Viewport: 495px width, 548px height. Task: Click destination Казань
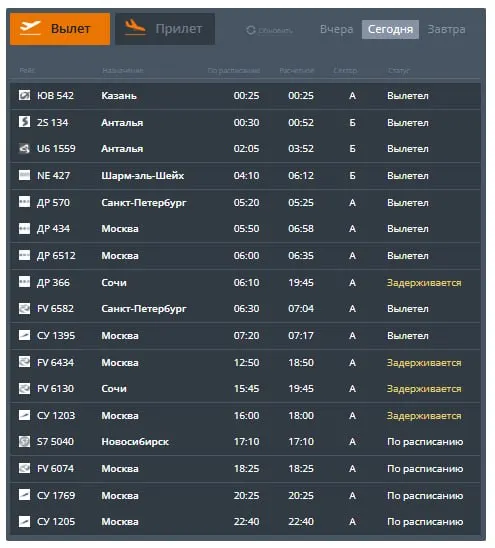(x=119, y=96)
